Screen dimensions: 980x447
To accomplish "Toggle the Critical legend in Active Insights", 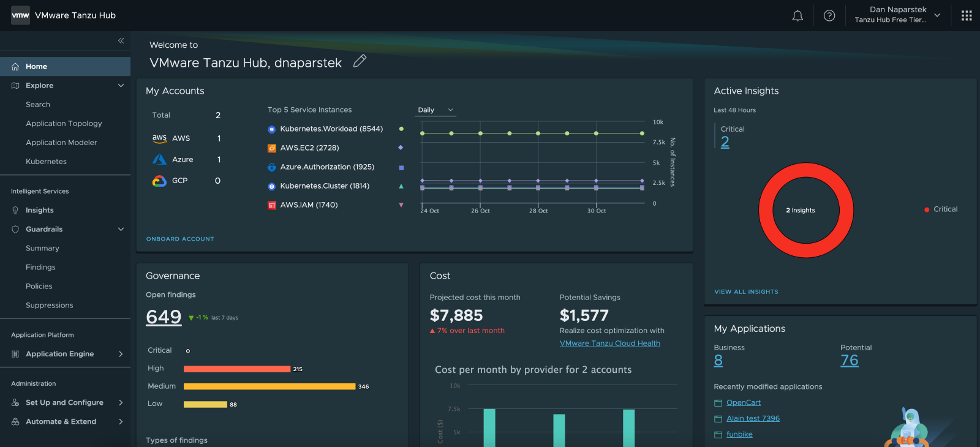I will tap(941, 209).
